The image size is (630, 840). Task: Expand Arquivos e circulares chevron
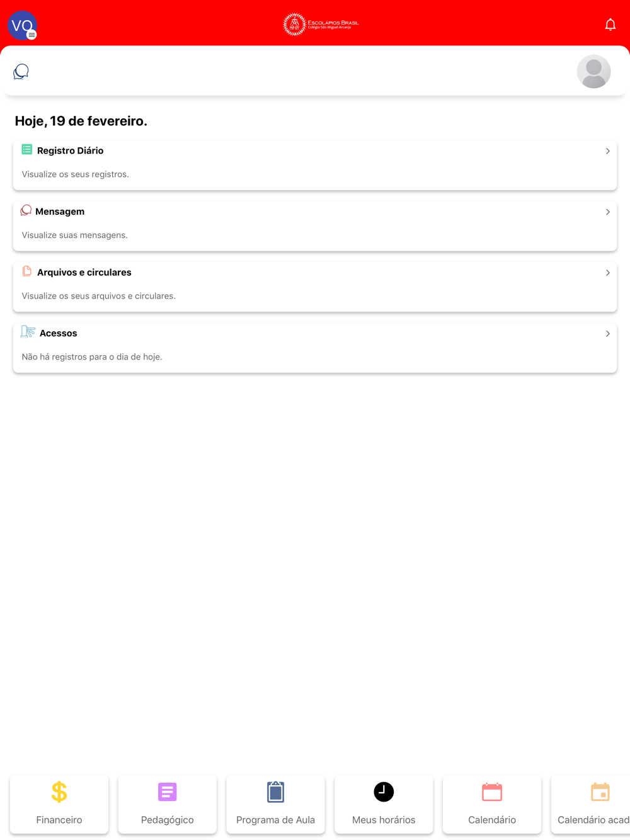pos(607,273)
